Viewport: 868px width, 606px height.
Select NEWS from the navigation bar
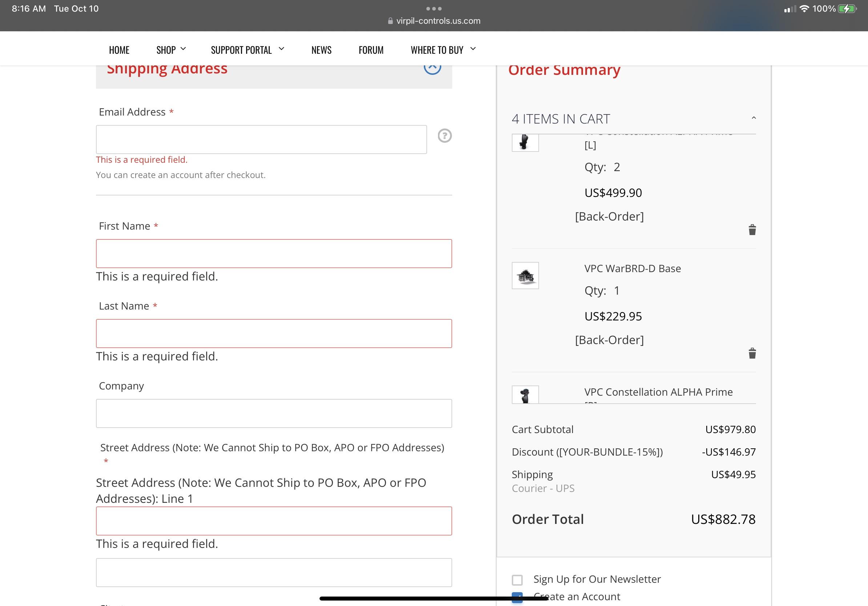coord(321,49)
